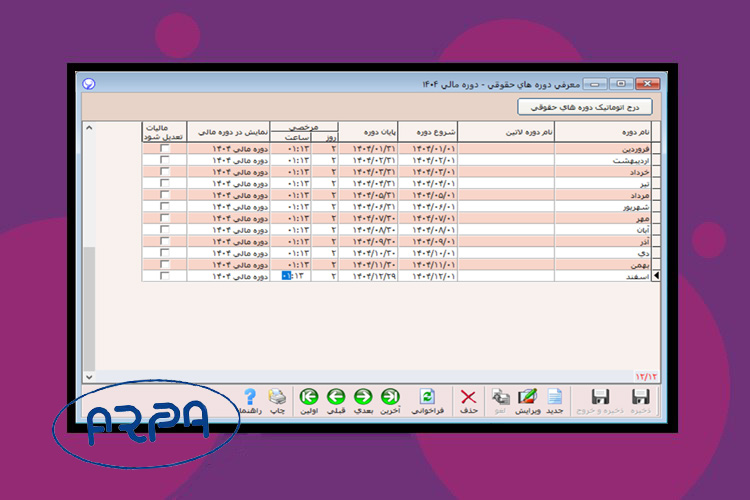Click the ذخیره و خروج save-and-exit icon
Image resolution: width=750 pixels, height=500 pixels.
(600, 397)
